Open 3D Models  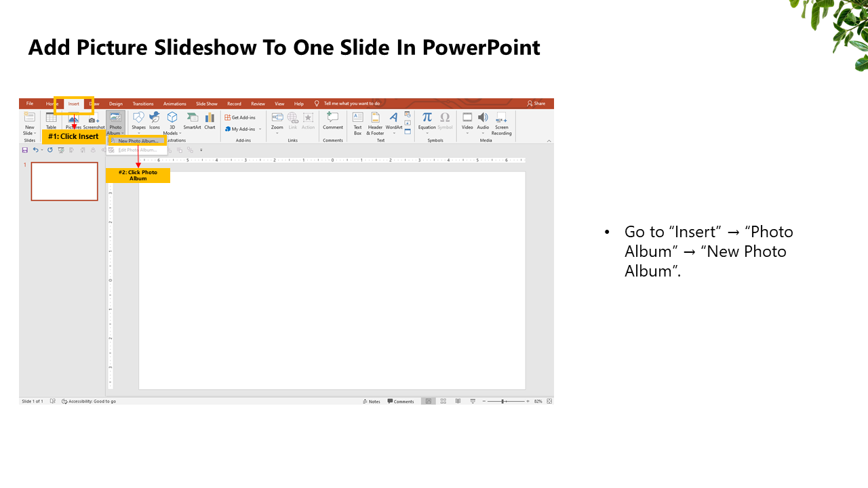pos(172,123)
